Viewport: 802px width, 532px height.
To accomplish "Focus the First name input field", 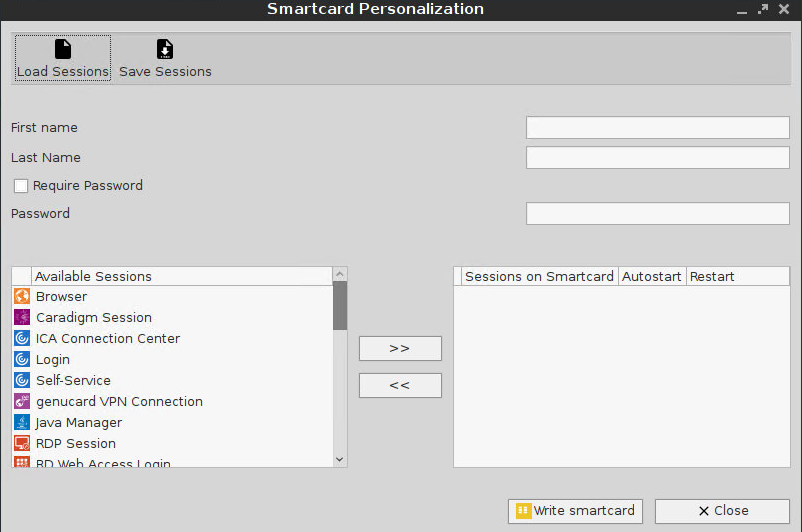I will (x=657, y=128).
